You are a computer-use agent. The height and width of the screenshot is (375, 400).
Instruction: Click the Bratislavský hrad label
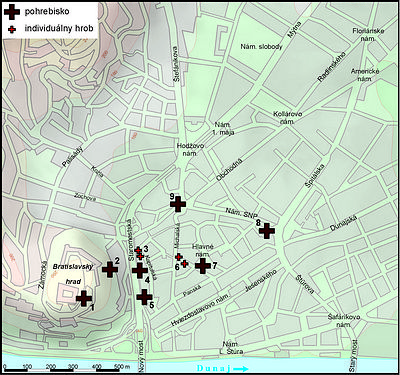coord(73,274)
